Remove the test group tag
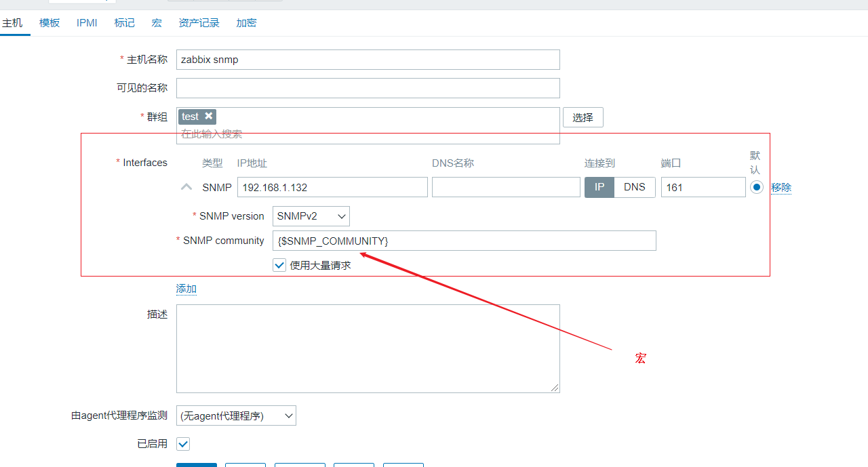The image size is (868, 467). pyautogui.click(x=209, y=116)
